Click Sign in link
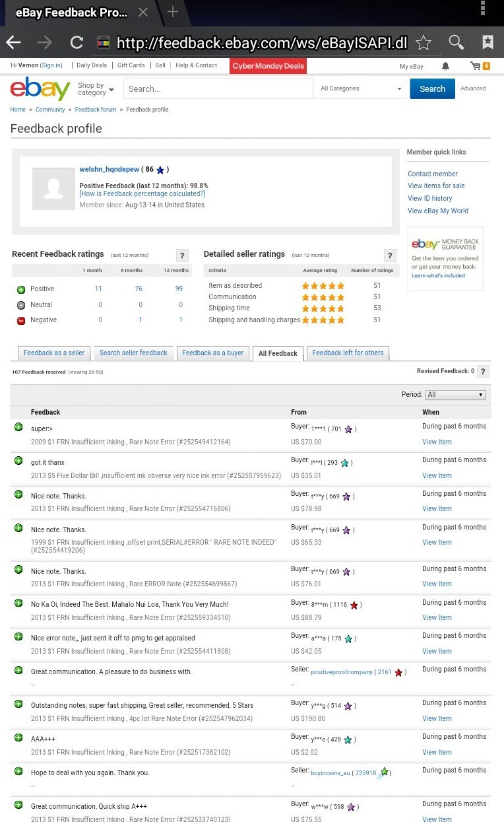 pyautogui.click(x=51, y=65)
